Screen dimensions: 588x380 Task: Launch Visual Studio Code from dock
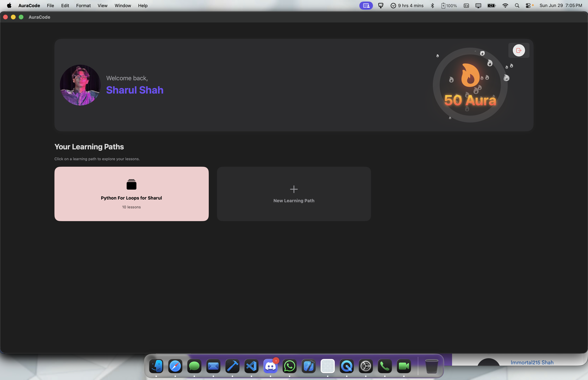(x=251, y=366)
